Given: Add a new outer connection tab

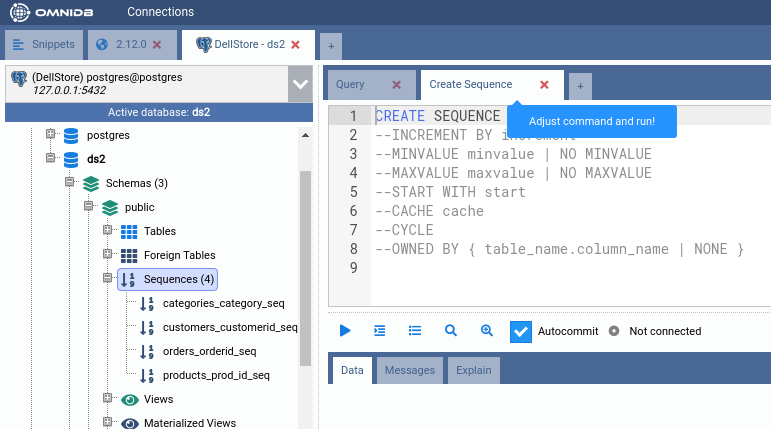Looking at the screenshot, I should click(331, 46).
